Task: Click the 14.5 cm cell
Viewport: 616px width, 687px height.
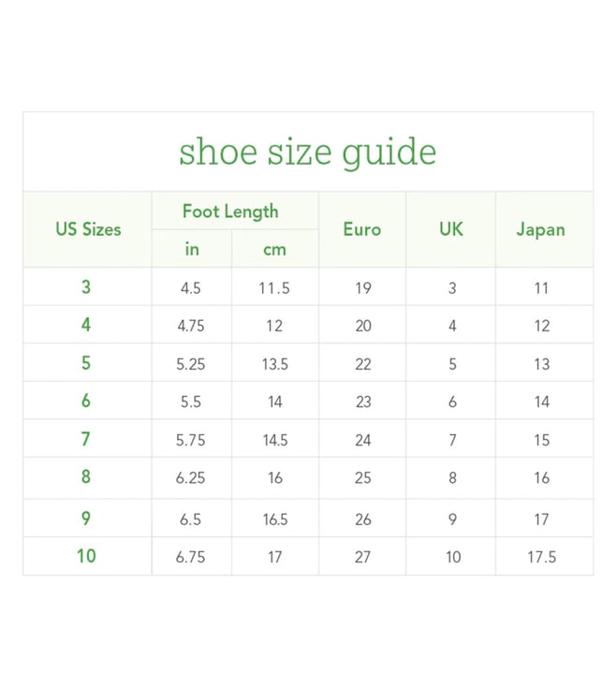Action: pos(275,440)
